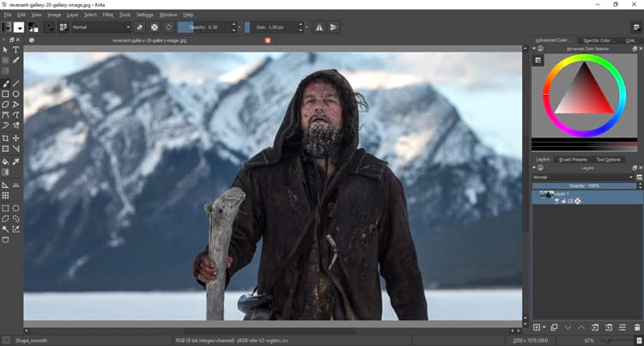
Task: Pick color in triangle color selector
Action: tap(585, 93)
